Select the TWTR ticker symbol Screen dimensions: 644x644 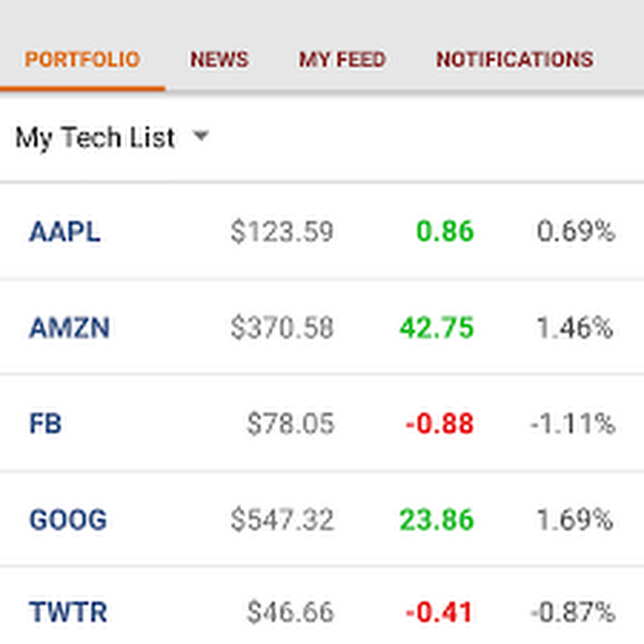point(68,613)
